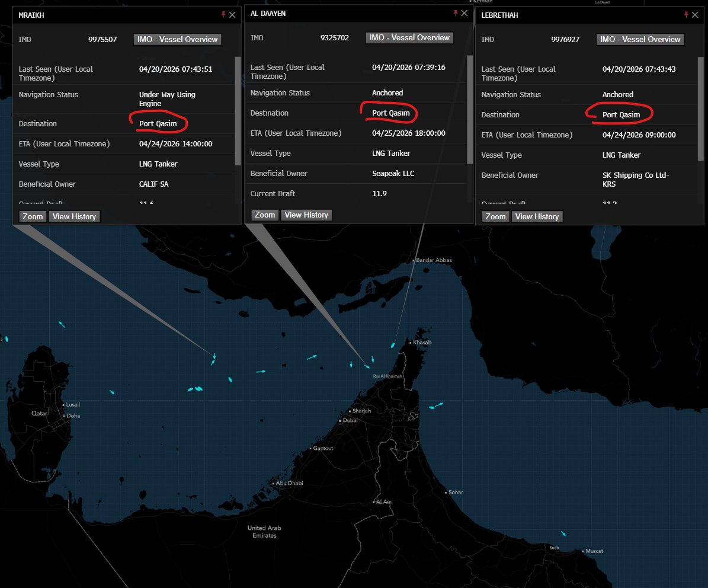Zoom to the LEBRETHAH vessel

(495, 216)
